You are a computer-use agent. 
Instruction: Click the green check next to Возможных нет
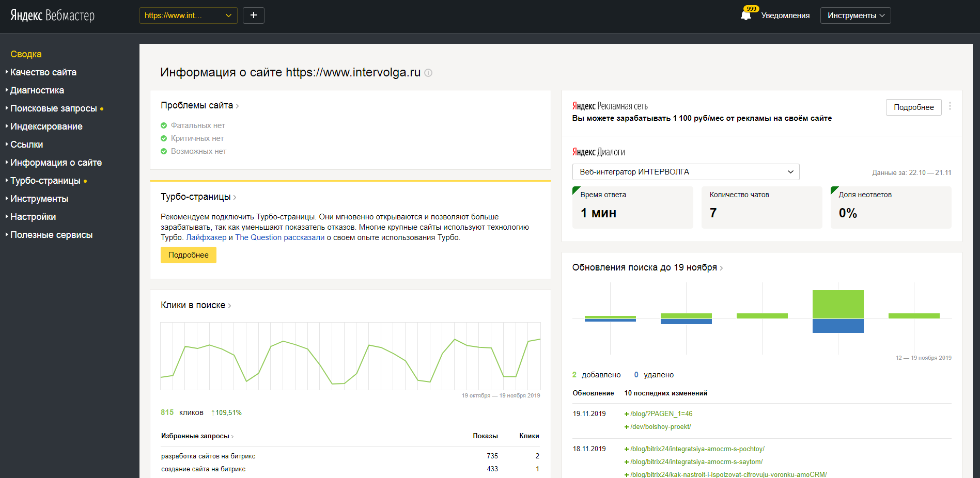pos(164,151)
